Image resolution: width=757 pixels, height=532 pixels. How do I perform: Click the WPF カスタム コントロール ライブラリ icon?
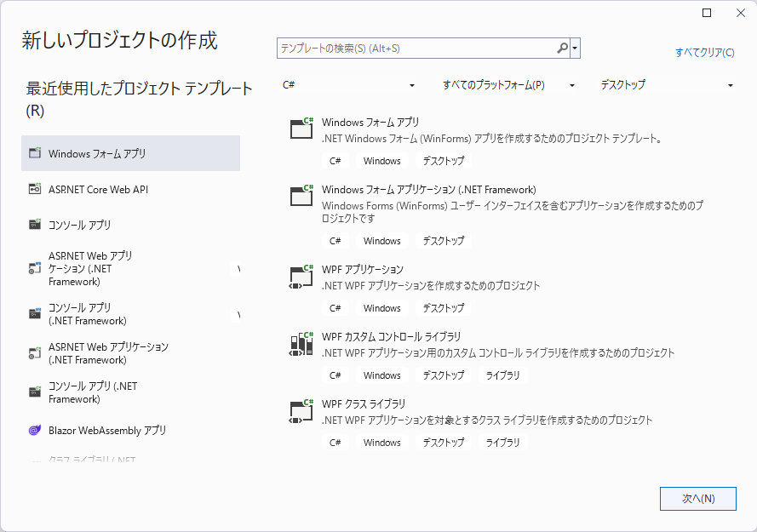point(301,344)
